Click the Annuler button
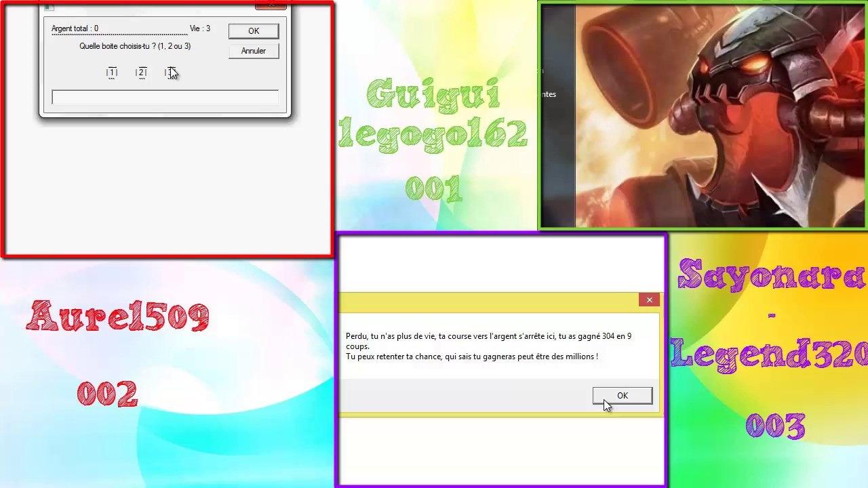This screenshot has width=868, height=488. point(253,51)
